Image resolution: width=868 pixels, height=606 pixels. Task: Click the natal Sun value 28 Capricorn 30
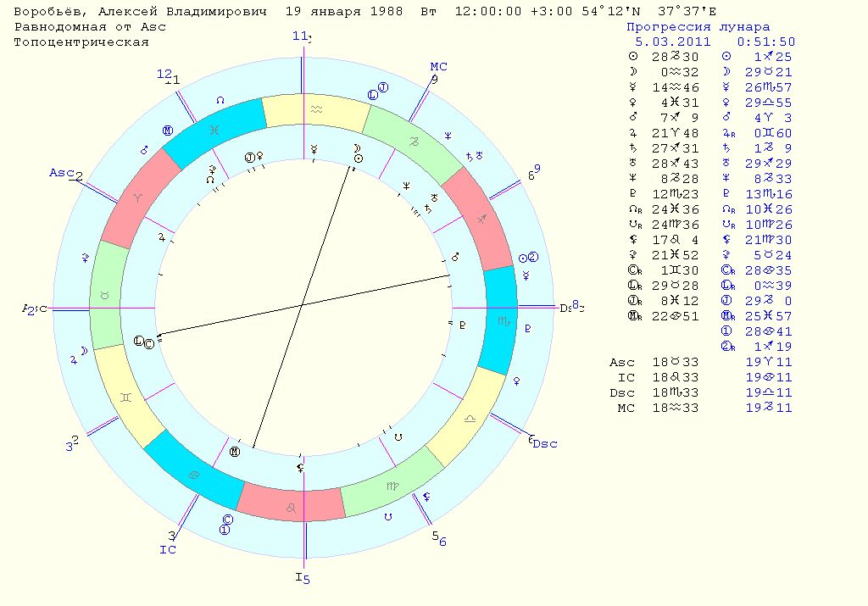[675, 57]
